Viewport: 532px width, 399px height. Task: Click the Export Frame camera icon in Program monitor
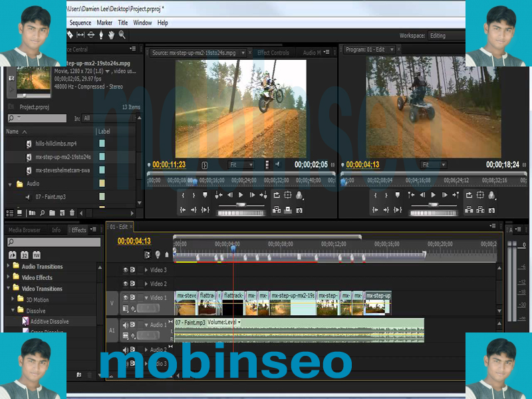pos(493,210)
